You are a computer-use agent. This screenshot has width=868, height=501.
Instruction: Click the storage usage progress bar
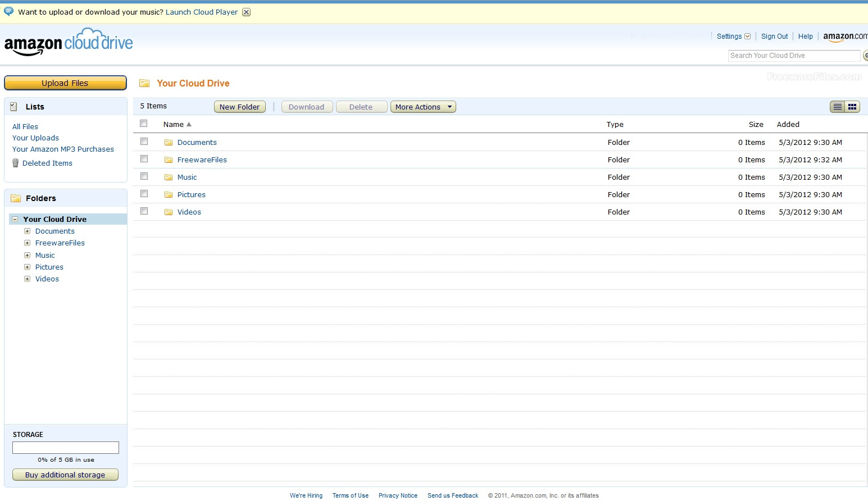point(66,448)
